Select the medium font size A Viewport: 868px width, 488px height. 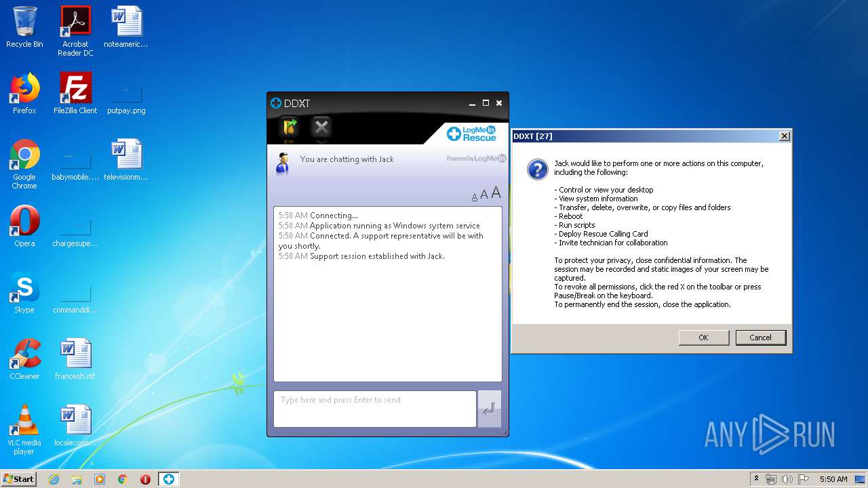(484, 195)
